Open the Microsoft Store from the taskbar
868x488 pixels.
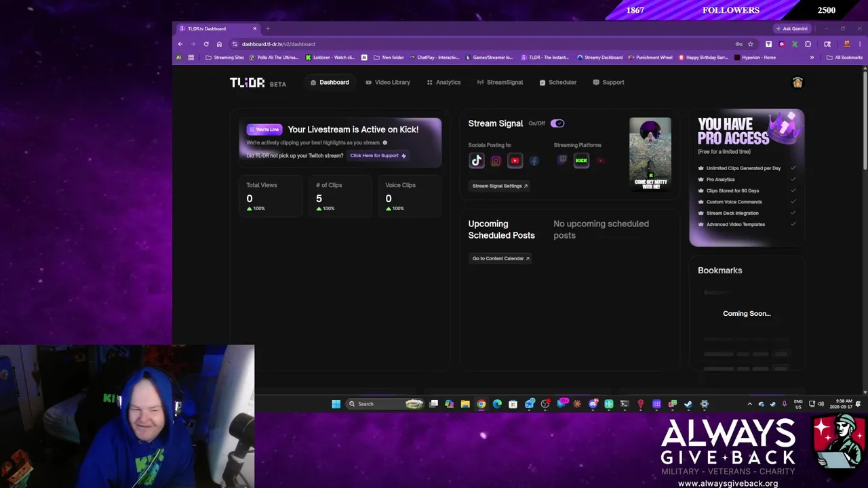click(x=513, y=404)
